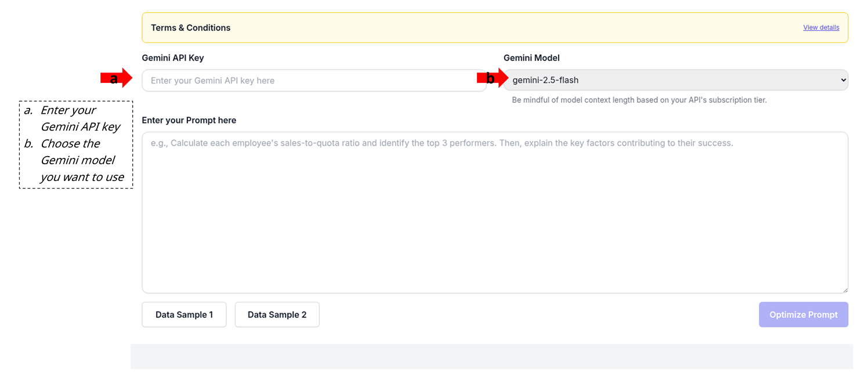Click the gray bar below the buttons
The width and height of the screenshot is (868, 387).
[491, 356]
